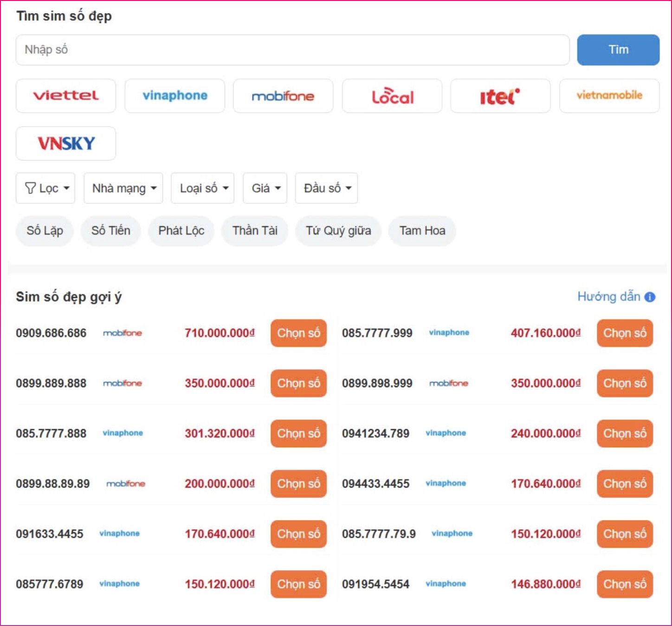This screenshot has height=626, width=672.
Task: Select the Vinaphone carrier logo
Action: click(174, 96)
